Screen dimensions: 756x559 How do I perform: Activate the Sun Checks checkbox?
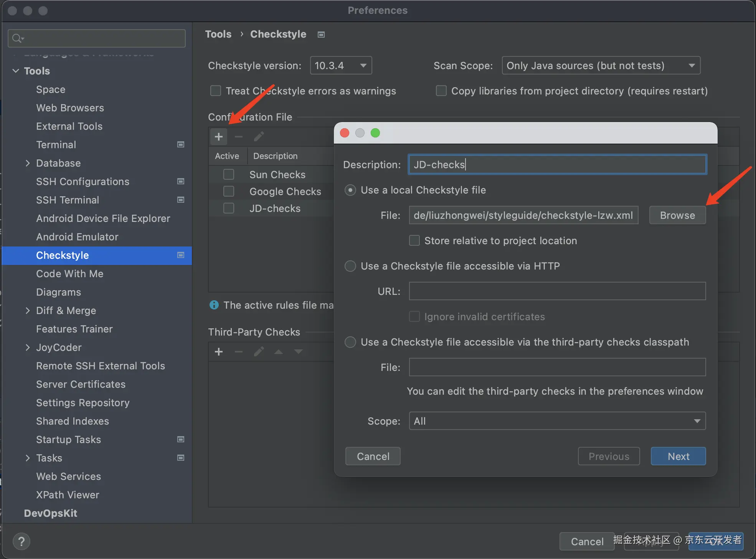pos(229,175)
